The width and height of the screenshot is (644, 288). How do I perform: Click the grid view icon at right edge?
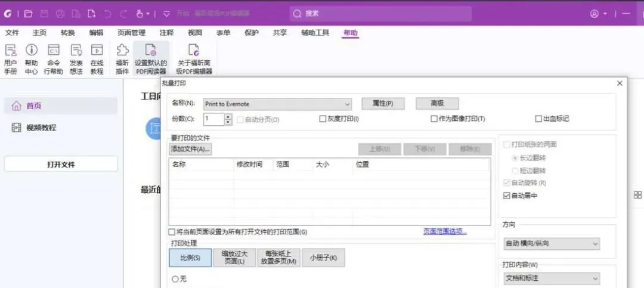pyautogui.click(x=637, y=195)
